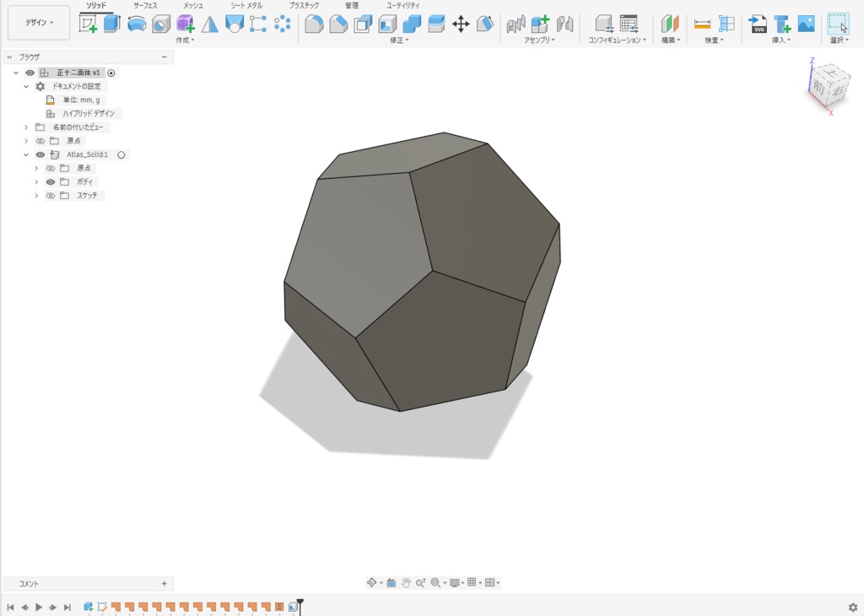The image size is (864, 616).
Task: Select the Pan tool in navigation bar
Action: [406, 582]
